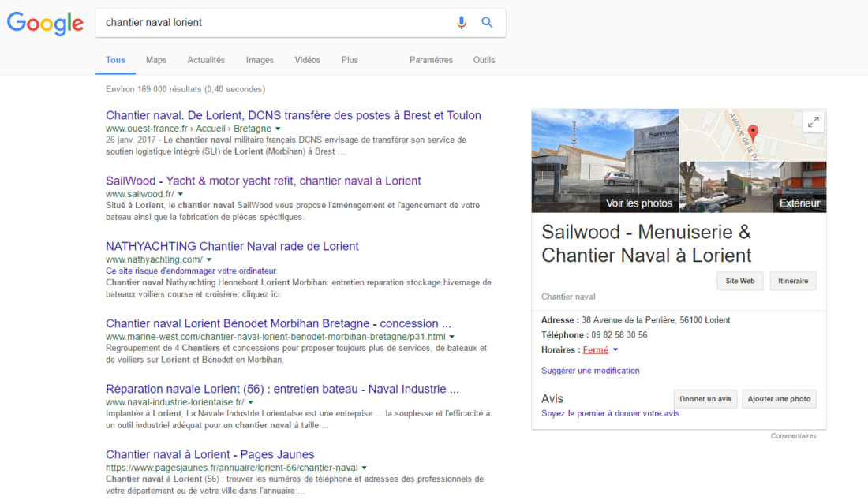Image resolution: width=868 pixels, height=500 pixels.
Task: Click the Site Web button
Action: pos(739,281)
